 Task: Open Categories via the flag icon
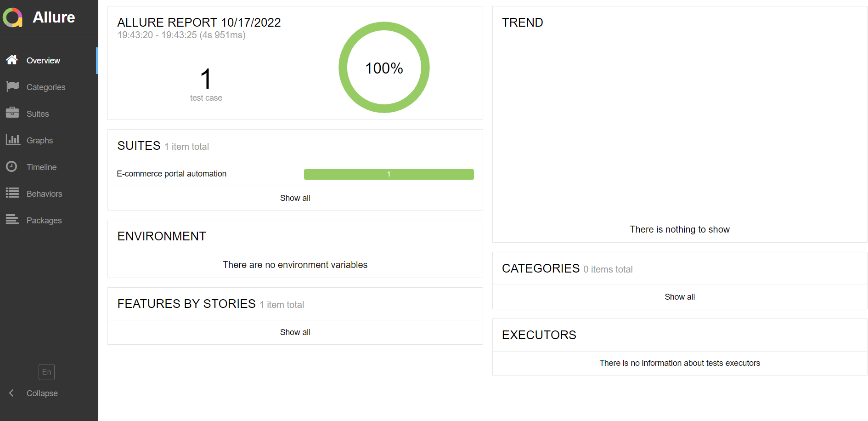point(12,86)
